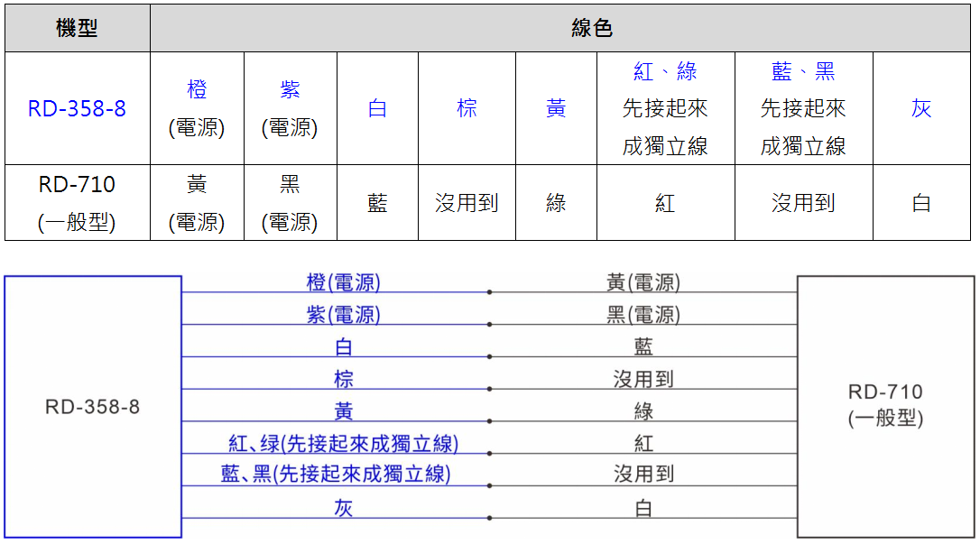The image size is (980, 544).
Task: Click table cell 沒用到 below 棕
Action: pyautogui.click(x=467, y=203)
